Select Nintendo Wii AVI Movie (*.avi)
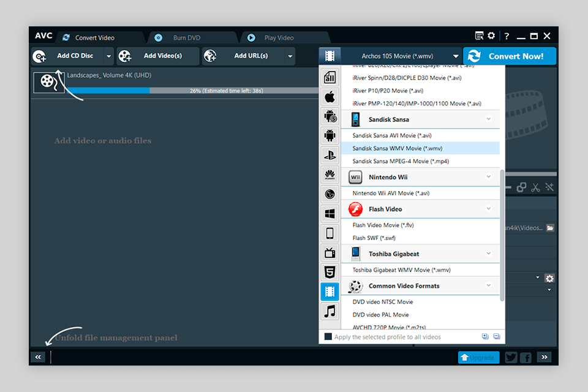Viewport: 588px width, 392px height. 420,193
